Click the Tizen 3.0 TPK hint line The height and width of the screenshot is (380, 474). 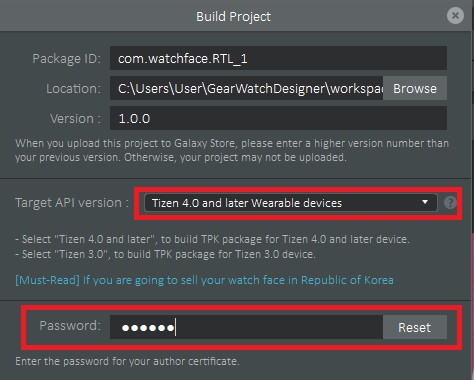[x=165, y=254]
